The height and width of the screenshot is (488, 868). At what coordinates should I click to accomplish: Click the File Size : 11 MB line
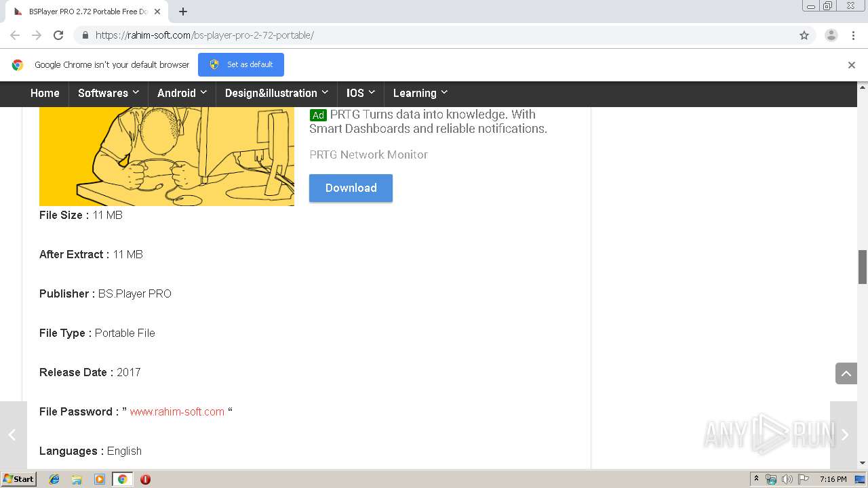point(81,215)
